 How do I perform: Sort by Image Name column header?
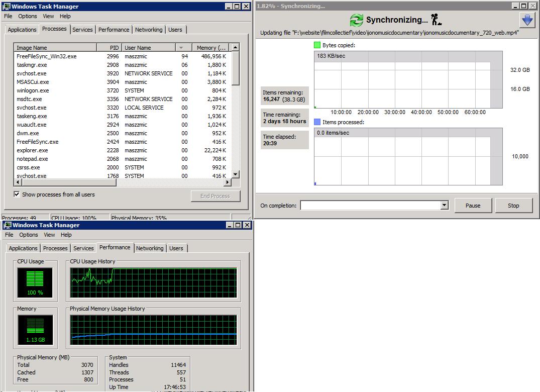click(x=55, y=48)
